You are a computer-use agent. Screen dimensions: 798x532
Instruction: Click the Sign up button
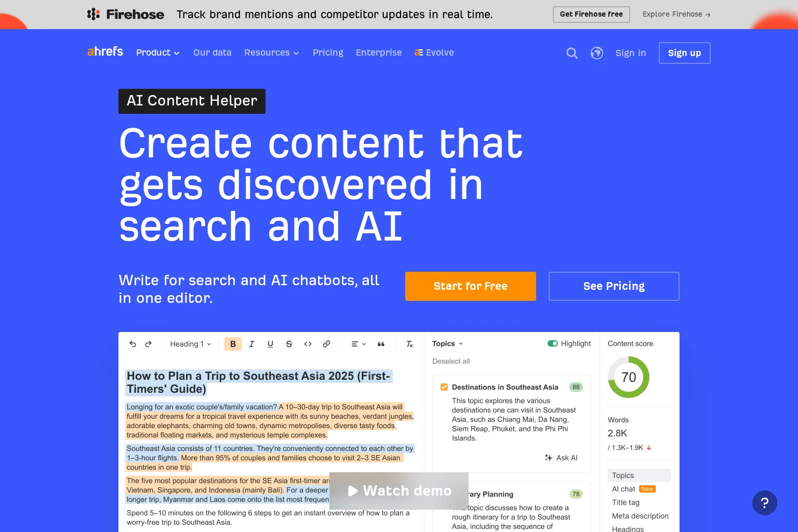point(685,53)
